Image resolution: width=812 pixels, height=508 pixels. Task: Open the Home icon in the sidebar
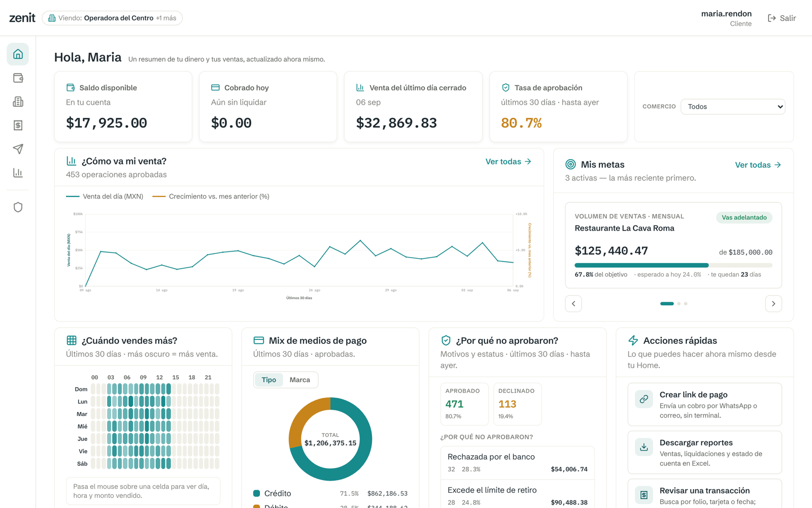[x=18, y=54]
